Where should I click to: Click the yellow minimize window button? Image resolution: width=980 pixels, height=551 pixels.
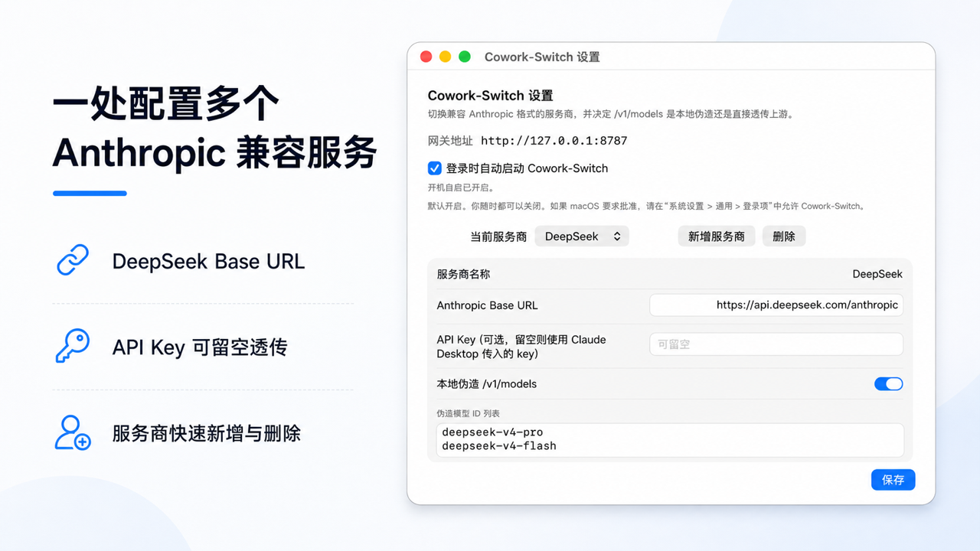coord(446,57)
